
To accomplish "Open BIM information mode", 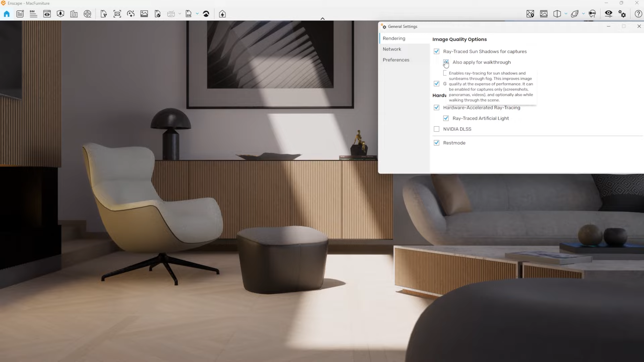I will tap(33, 14).
